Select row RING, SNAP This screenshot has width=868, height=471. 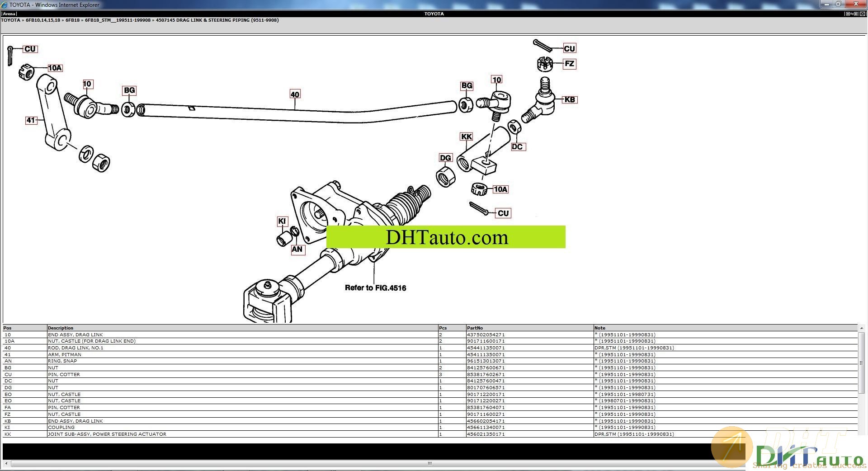point(430,361)
